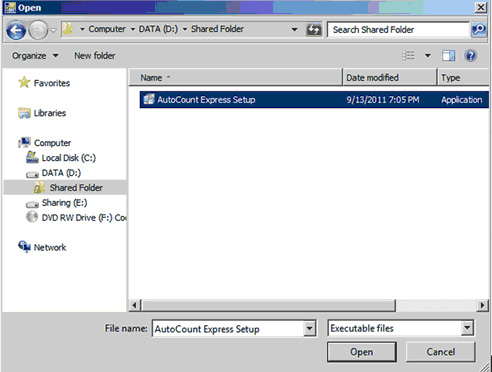Click the folder icon in address bar
This screenshot has width=492, height=372.
coord(68,29)
